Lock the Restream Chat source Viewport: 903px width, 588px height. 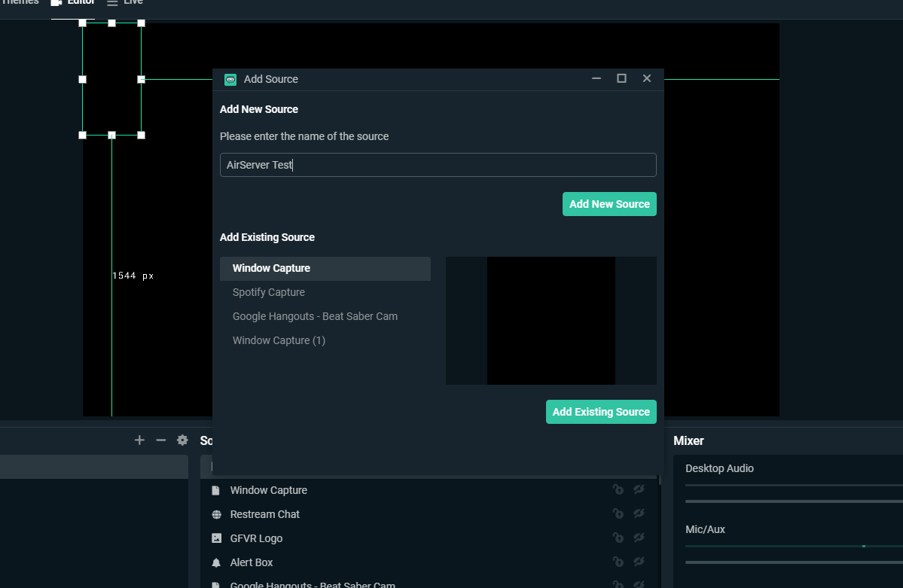coord(618,513)
